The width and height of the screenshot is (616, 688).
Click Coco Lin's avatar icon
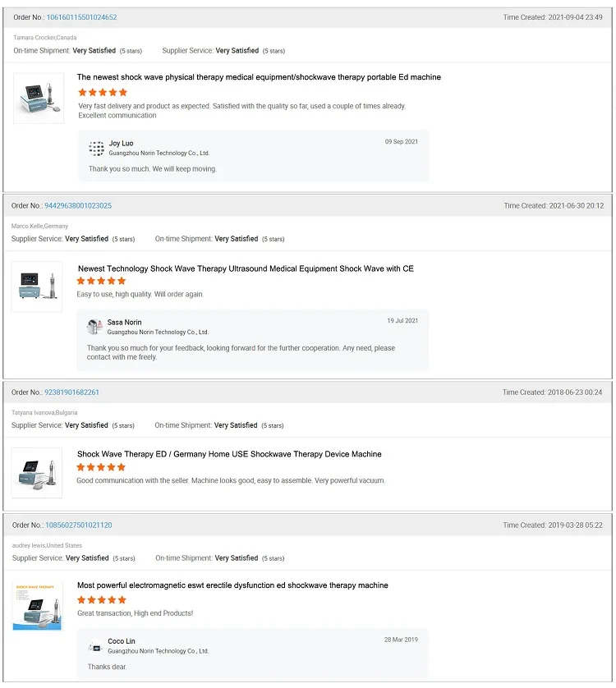click(95, 646)
